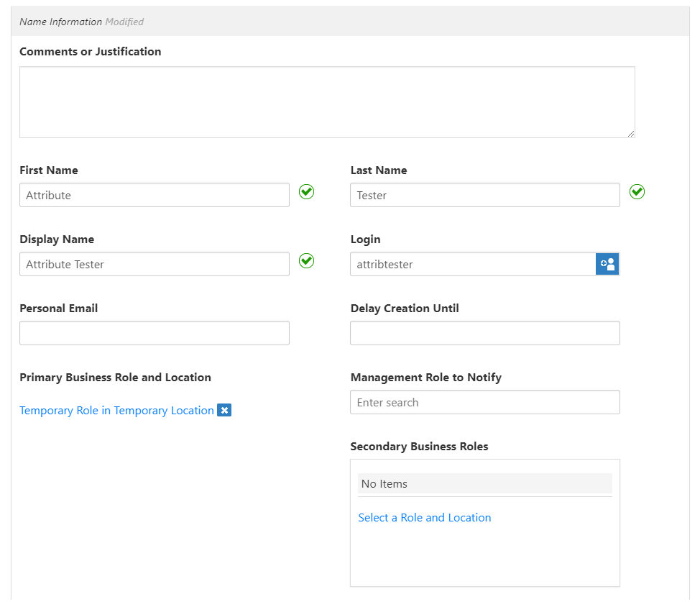
Task: Click the green checkmark next to Last Name
Action: (x=637, y=192)
